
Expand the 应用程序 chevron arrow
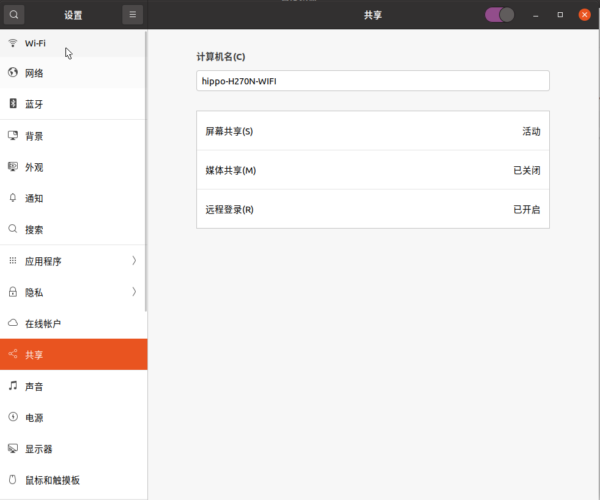[x=134, y=261]
